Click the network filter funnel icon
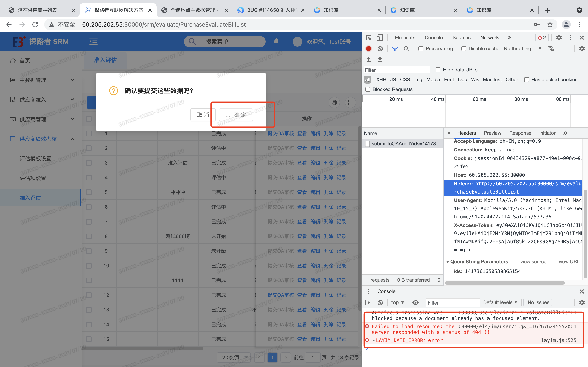This screenshot has width=588, height=367. point(395,49)
